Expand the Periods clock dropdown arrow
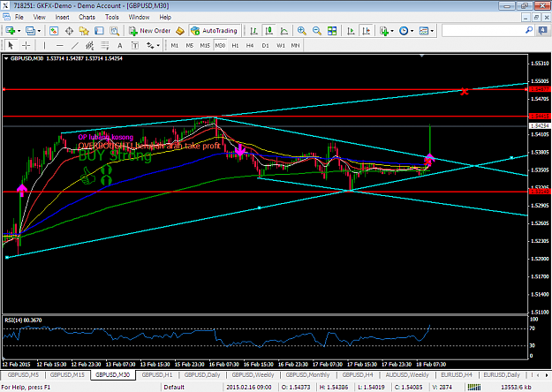Screen dimensions: 552x392 point(412,31)
